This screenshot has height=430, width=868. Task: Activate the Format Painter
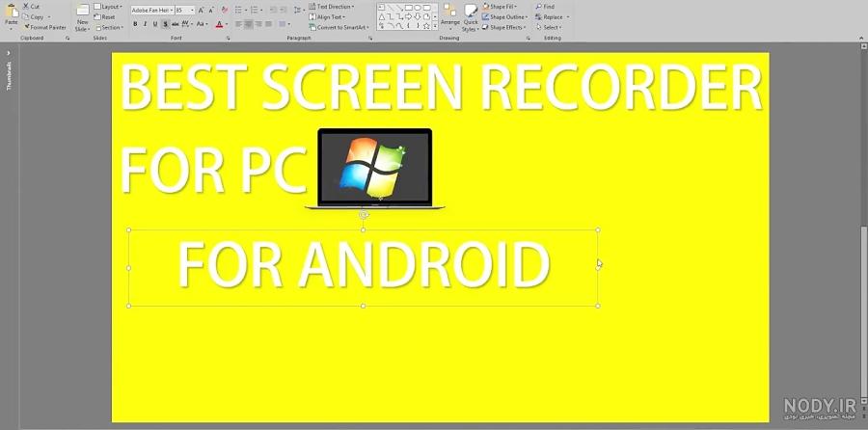click(x=44, y=27)
